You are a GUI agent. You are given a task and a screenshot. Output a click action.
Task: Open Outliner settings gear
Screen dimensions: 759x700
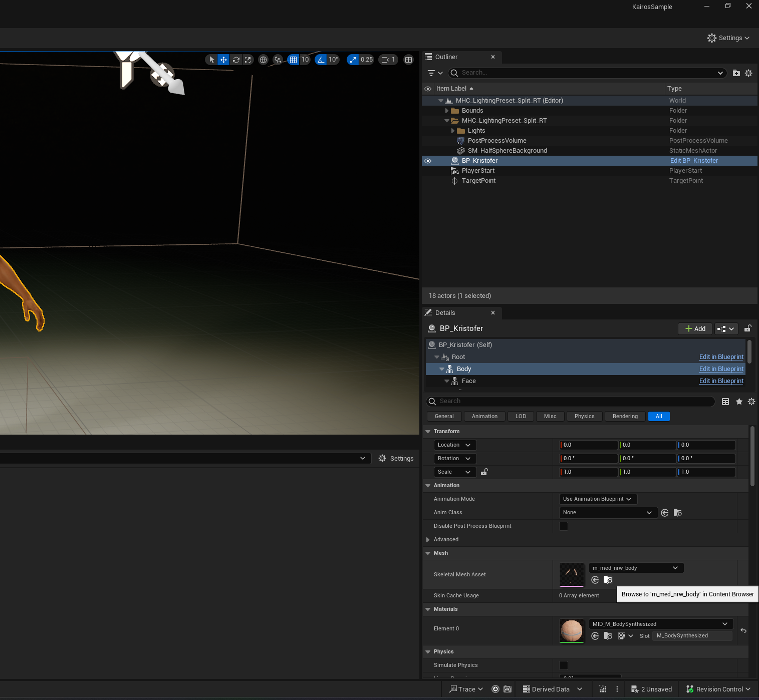tap(748, 73)
